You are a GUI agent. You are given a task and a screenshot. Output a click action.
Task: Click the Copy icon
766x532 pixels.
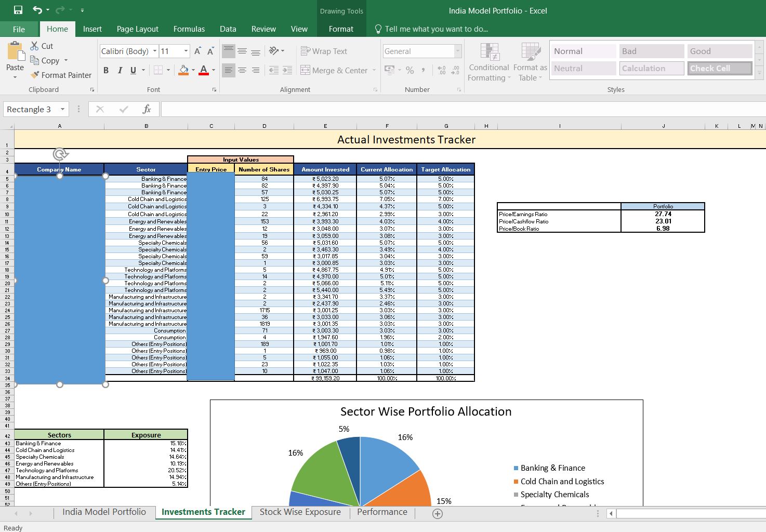(x=35, y=60)
